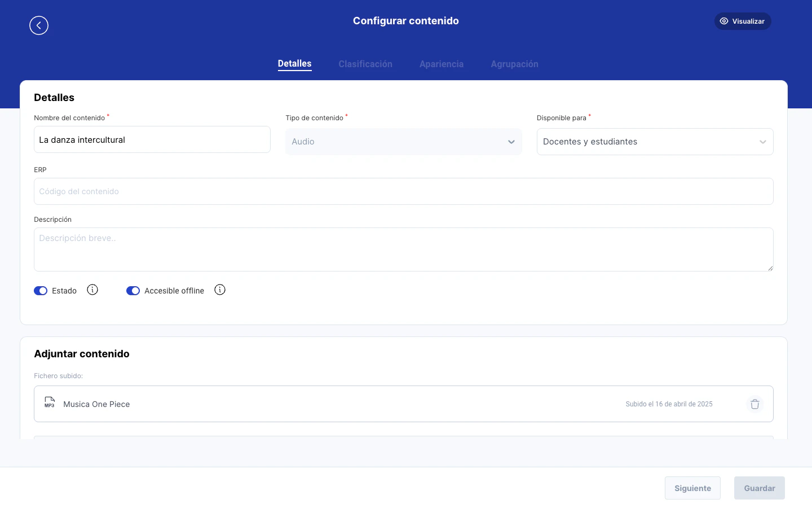The width and height of the screenshot is (812, 508).
Task: Open the Tipo de contenido dropdown showing Audio
Action: (404, 142)
